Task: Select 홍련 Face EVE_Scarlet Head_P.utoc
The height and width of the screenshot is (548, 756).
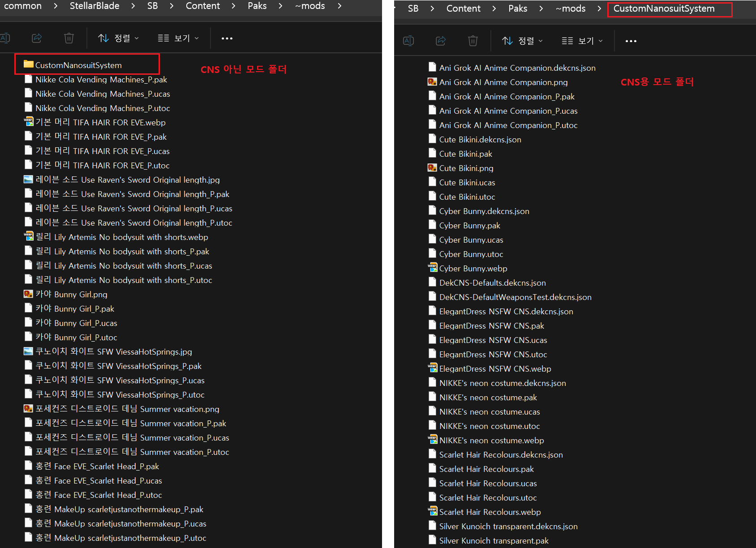Action: (99, 495)
